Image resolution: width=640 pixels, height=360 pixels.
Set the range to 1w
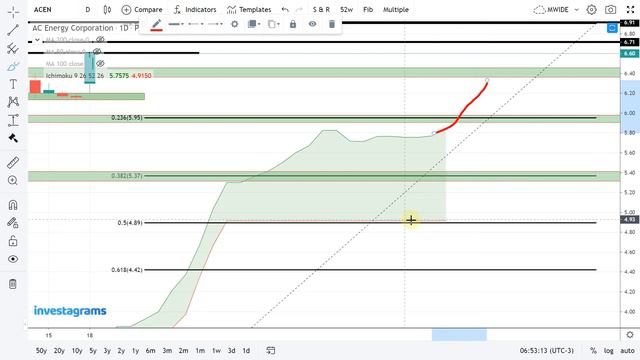pos(216,351)
